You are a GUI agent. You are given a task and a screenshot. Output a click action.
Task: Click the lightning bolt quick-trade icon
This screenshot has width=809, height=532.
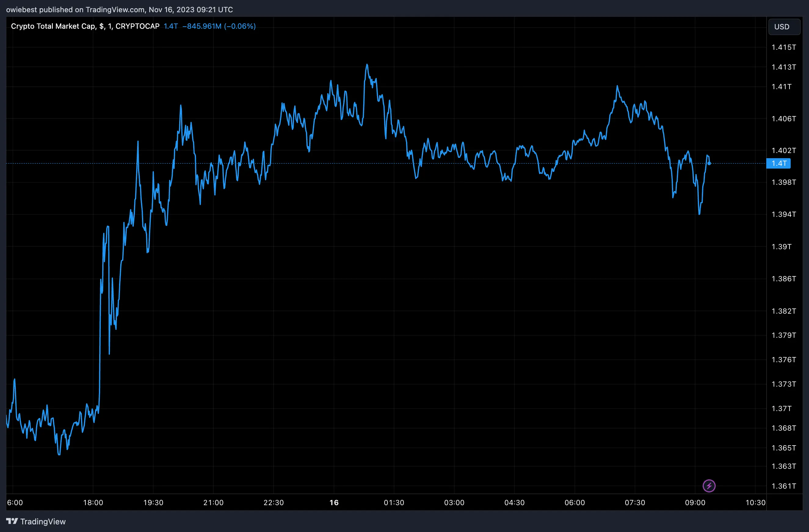(709, 486)
